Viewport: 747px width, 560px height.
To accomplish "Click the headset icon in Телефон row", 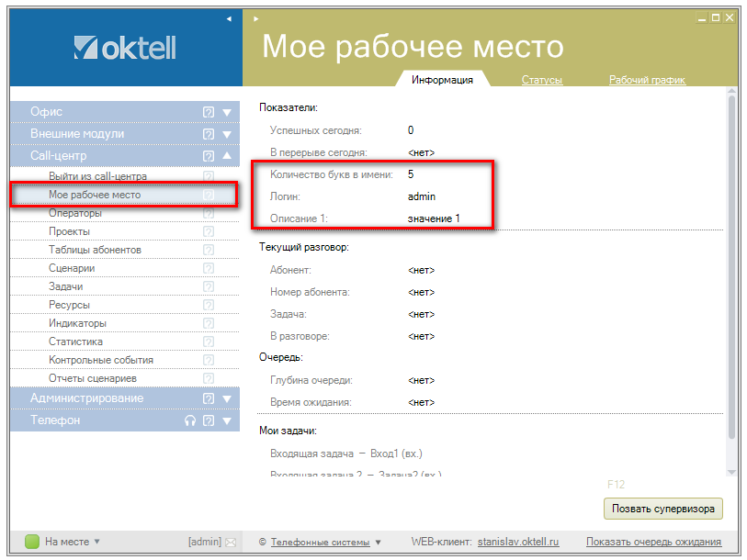I will point(190,420).
